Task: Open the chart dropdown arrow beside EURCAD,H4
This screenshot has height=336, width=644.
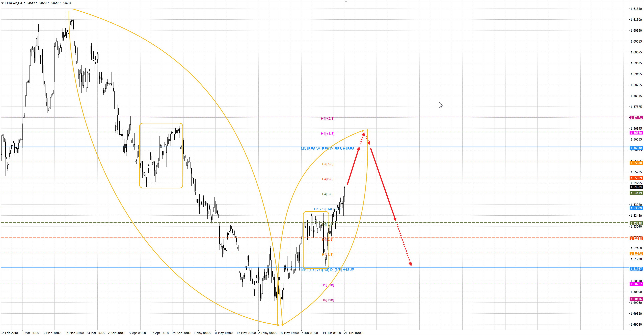Action: click(x=3, y=3)
